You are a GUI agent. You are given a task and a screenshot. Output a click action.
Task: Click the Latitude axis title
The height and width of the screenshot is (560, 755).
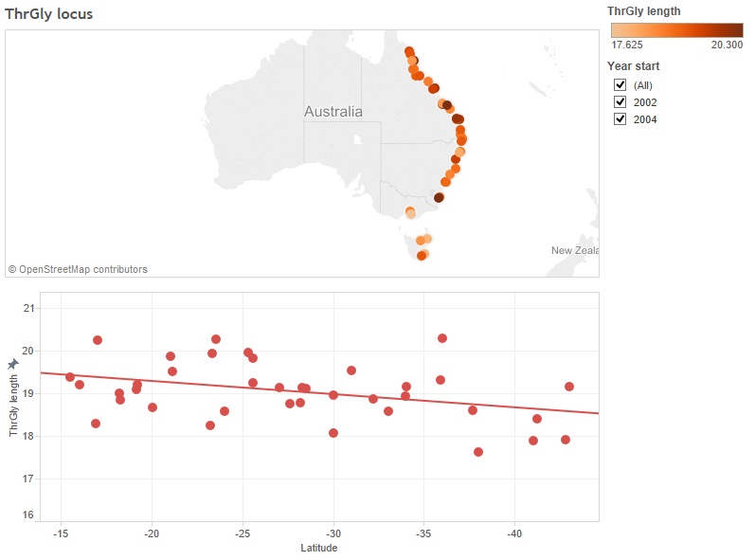click(318, 548)
